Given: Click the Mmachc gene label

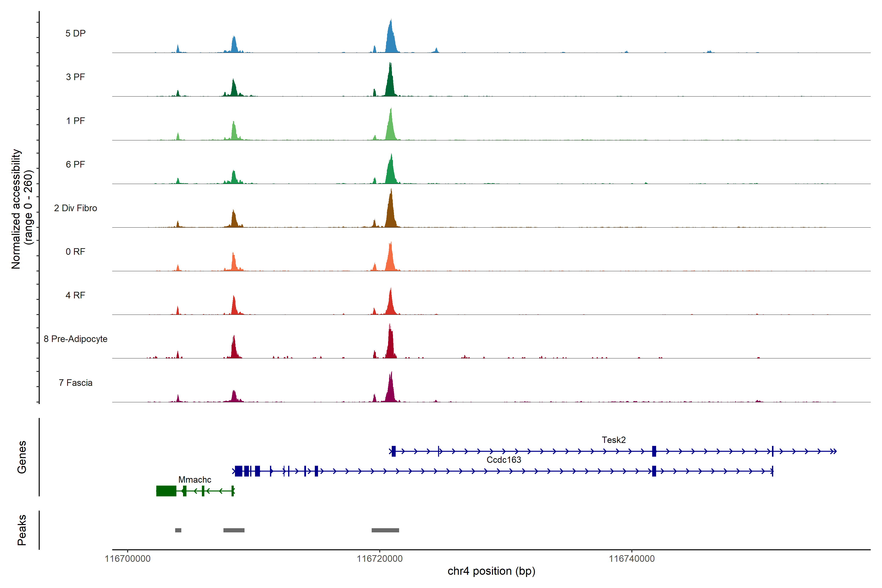Looking at the screenshot, I should click(195, 480).
